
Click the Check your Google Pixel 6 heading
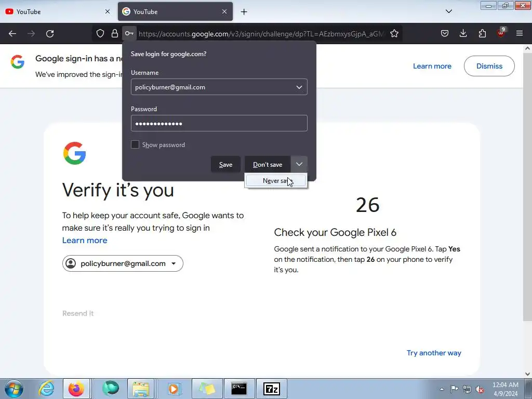click(335, 232)
